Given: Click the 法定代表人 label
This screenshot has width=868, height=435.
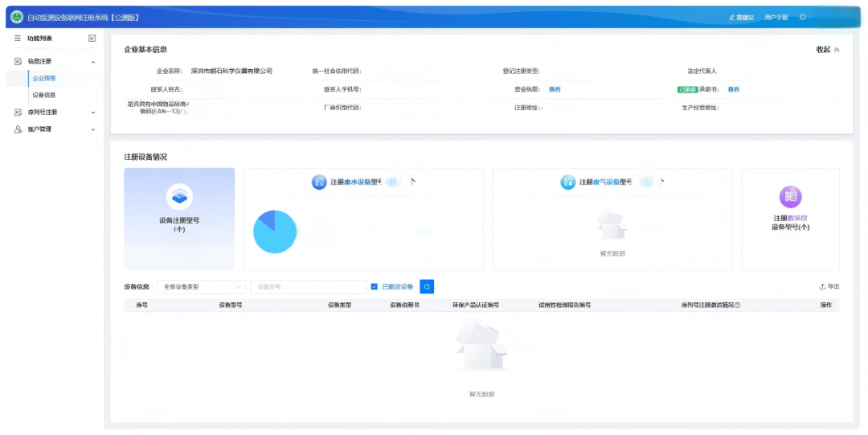Looking at the screenshot, I should pos(702,71).
